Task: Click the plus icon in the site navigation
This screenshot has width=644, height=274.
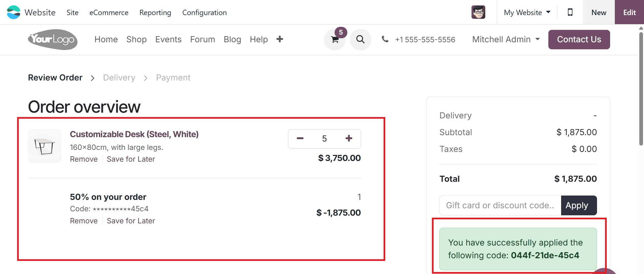Action: (280, 39)
